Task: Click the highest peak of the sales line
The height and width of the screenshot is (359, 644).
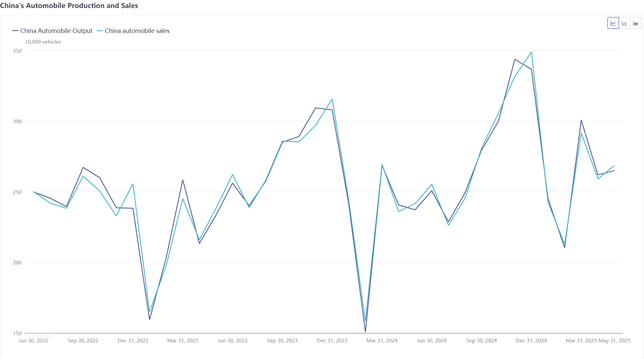Action: tap(531, 52)
